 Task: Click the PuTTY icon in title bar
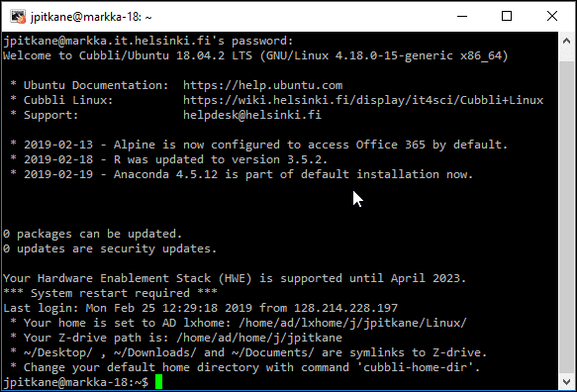(x=18, y=17)
